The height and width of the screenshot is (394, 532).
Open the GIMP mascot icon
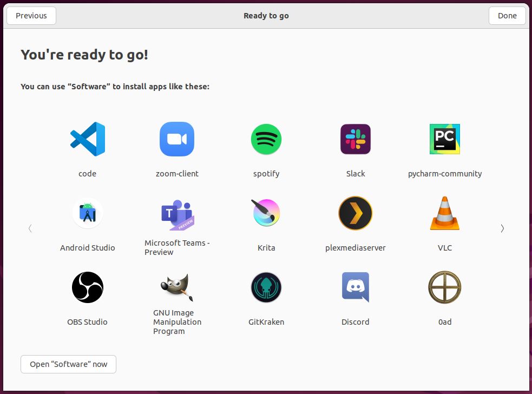click(177, 287)
